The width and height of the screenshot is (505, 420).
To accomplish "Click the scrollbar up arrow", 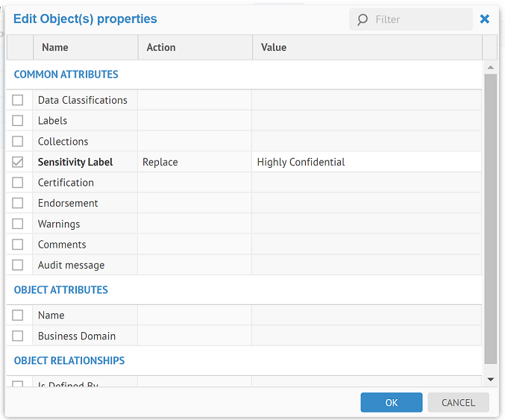I will point(490,68).
